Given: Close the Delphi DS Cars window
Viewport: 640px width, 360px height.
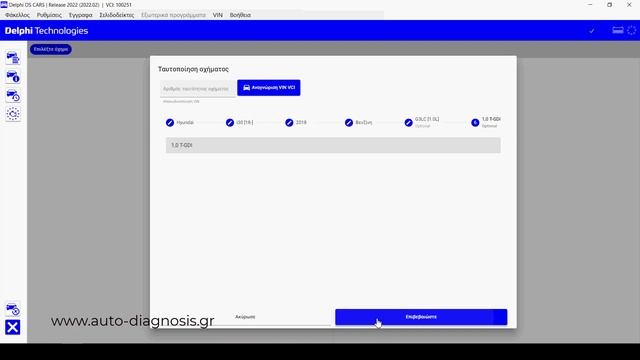Looking at the screenshot, I should [x=629, y=4].
